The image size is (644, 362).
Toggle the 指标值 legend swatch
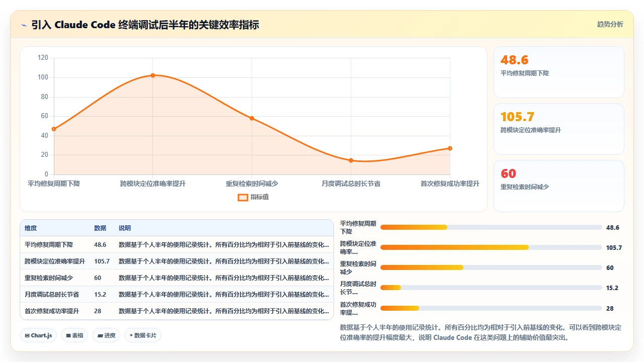pyautogui.click(x=243, y=197)
